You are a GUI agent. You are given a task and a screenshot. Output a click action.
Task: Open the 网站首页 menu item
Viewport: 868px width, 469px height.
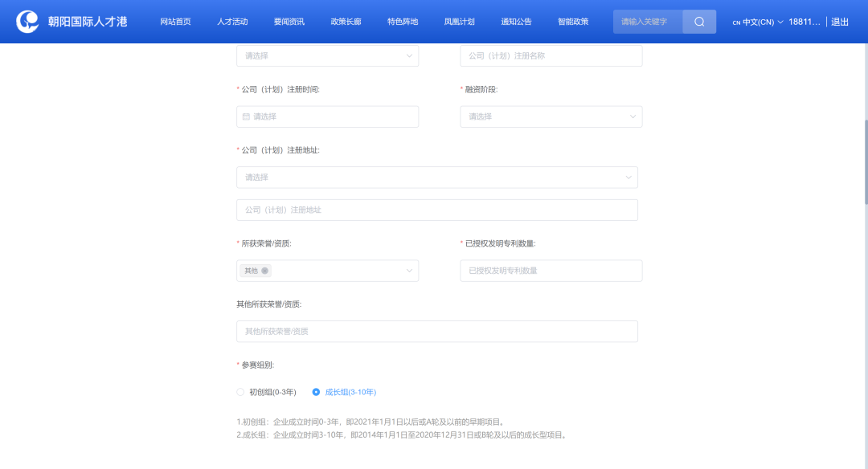(x=175, y=22)
